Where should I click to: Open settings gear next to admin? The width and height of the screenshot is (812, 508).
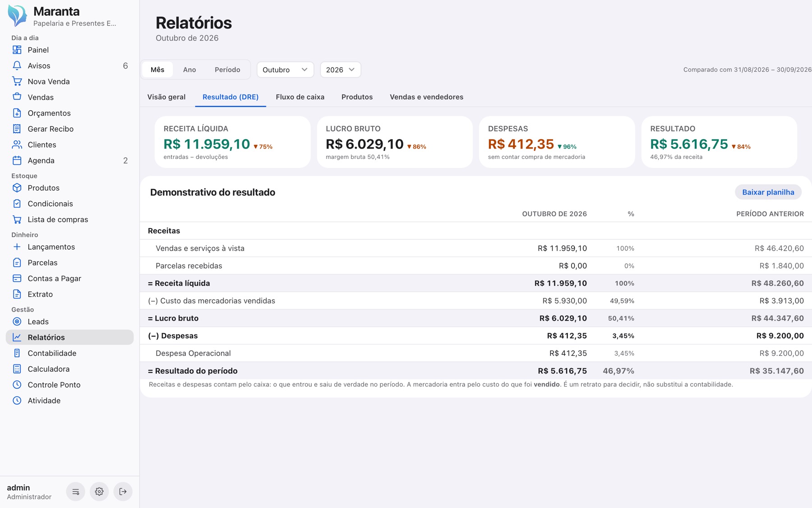tap(99, 491)
